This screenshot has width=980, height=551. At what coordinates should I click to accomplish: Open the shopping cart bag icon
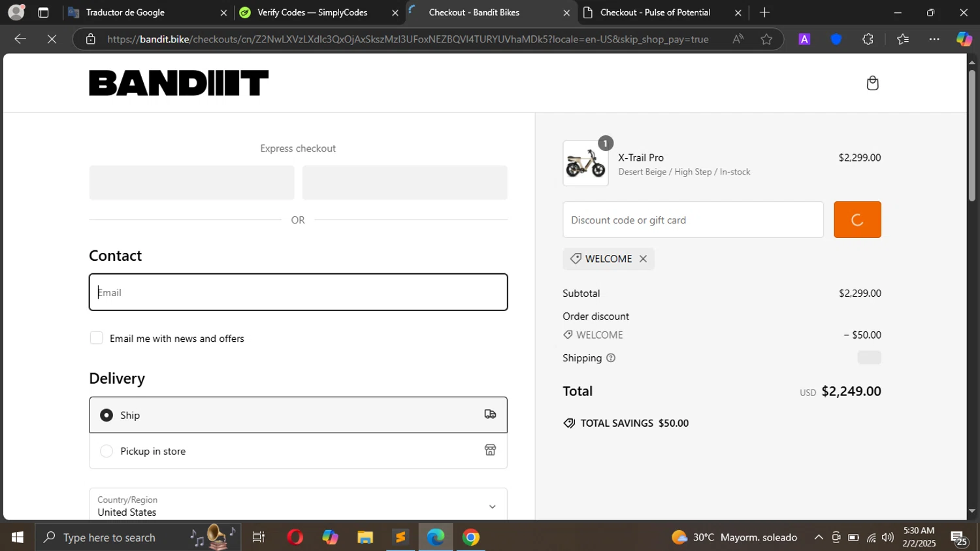[872, 83]
